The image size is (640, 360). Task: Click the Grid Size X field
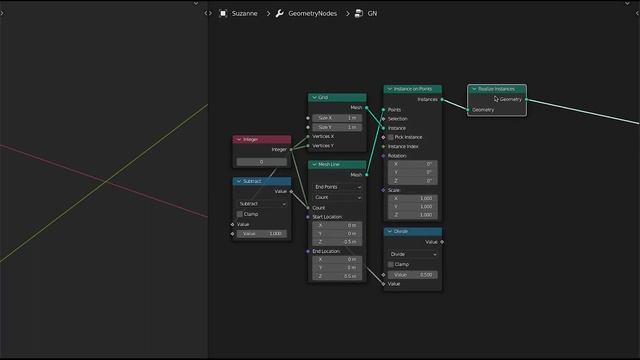(x=337, y=118)
